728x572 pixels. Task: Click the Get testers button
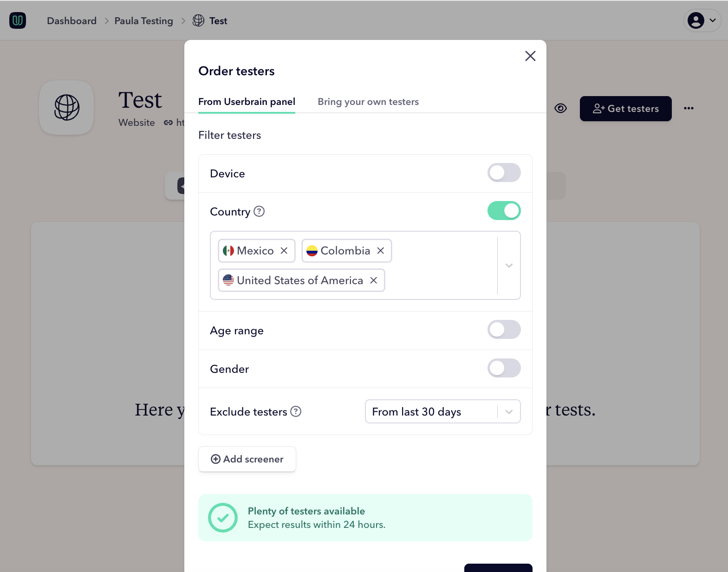pos(625,108)
